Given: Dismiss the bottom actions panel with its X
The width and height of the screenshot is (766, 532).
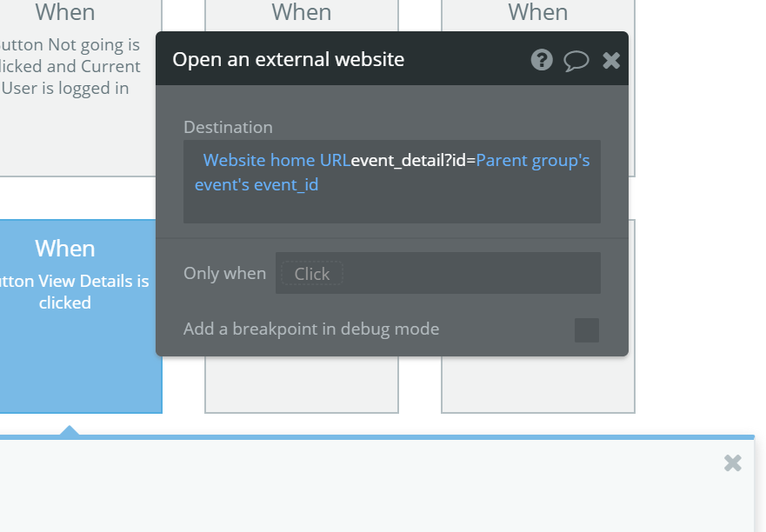Looking at the screenshot, I should [x=733, y=462].
